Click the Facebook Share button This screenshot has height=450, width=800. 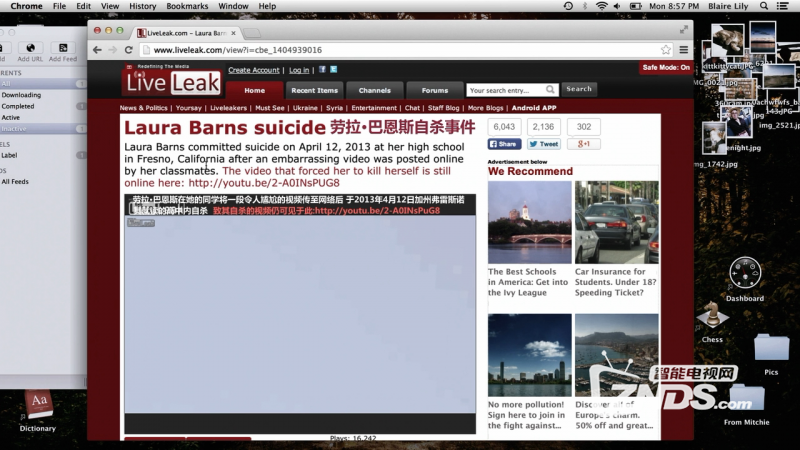tap(505, 144)
